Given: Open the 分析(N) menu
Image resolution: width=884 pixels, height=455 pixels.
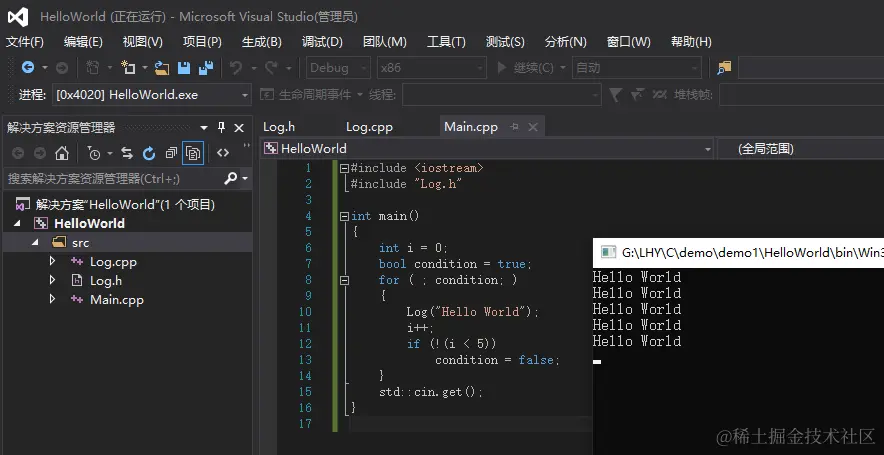Looking at the screenshot, I should coord(565,42).
